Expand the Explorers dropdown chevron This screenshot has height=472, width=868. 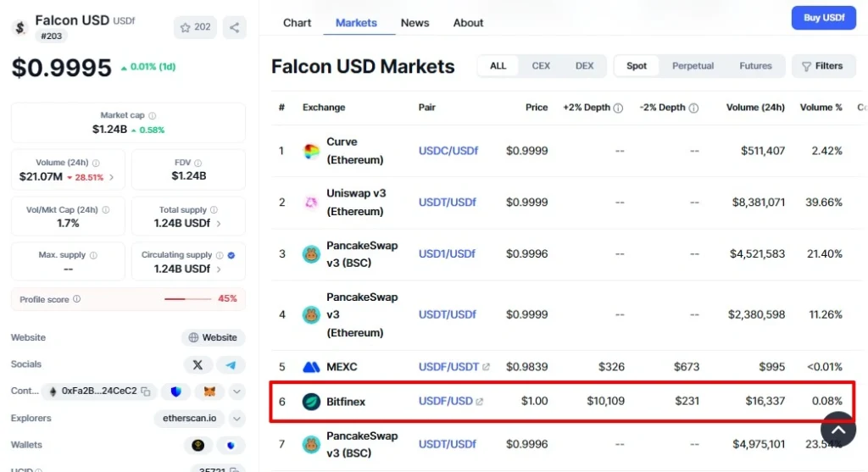point(236,419)
